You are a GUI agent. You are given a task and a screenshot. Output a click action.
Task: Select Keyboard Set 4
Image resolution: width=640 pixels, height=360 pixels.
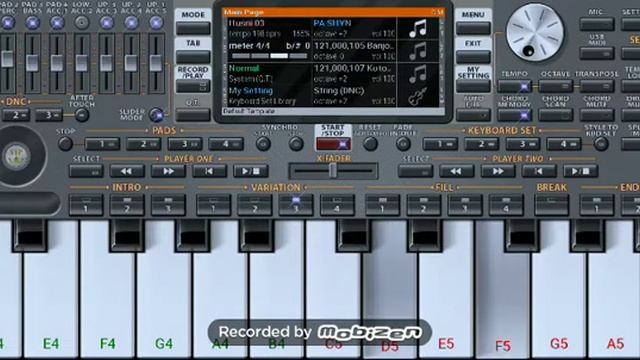(564, 144)
